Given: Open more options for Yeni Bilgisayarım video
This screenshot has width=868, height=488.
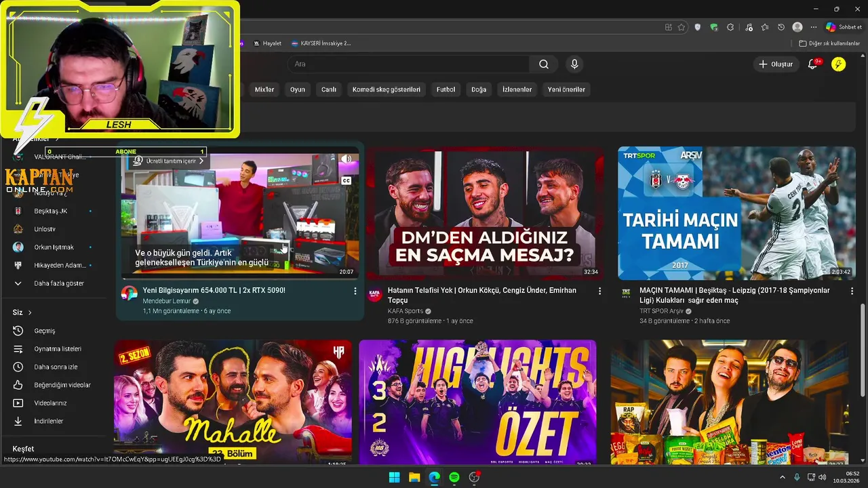Looking at the screenshot, I should tap(355, 291).
